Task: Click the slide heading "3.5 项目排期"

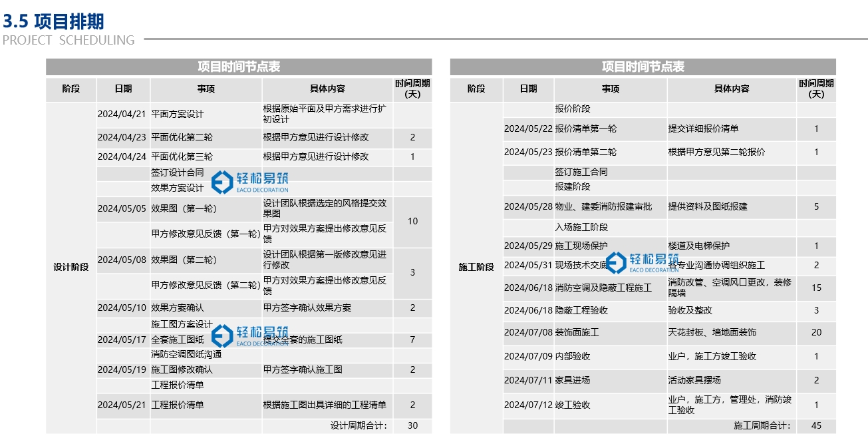Action: (x=54, y=21)
